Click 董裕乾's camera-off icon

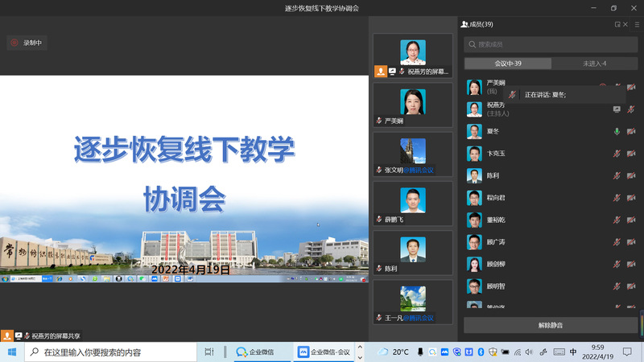click(631, 220)
